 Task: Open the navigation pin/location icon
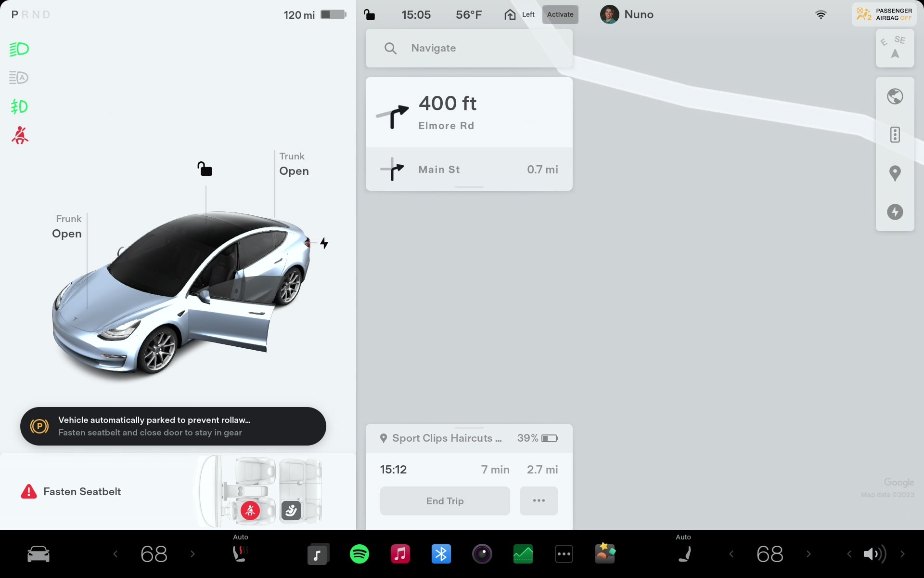(x=896, y=173)
